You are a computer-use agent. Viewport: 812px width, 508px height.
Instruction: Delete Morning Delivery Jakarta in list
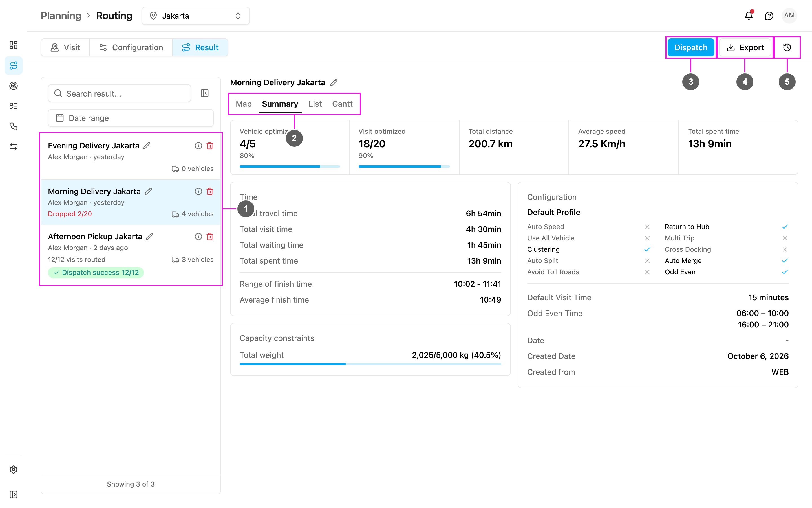210,191
